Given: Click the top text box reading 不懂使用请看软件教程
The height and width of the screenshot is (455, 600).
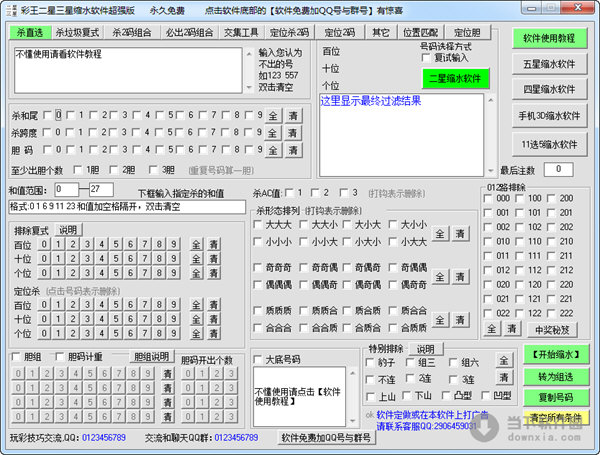Looking at the screenshot, I should click(128, 70).
